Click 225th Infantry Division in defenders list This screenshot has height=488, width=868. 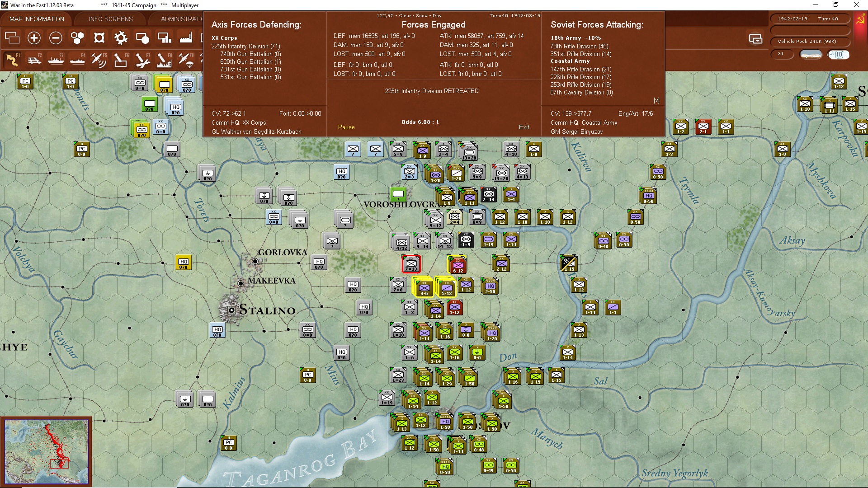point(245,46)
